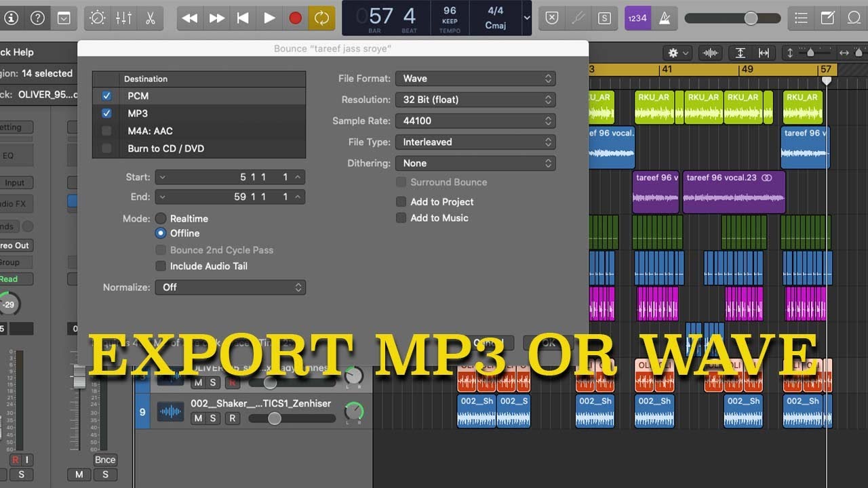Record-enable the 002__Shaker track
868x488 pixels.
tap(232, 419)
